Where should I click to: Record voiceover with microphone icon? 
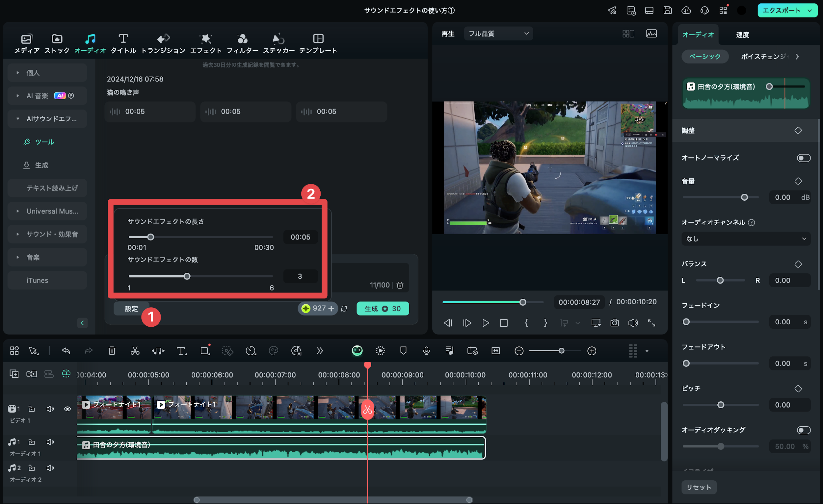(426, 351)
